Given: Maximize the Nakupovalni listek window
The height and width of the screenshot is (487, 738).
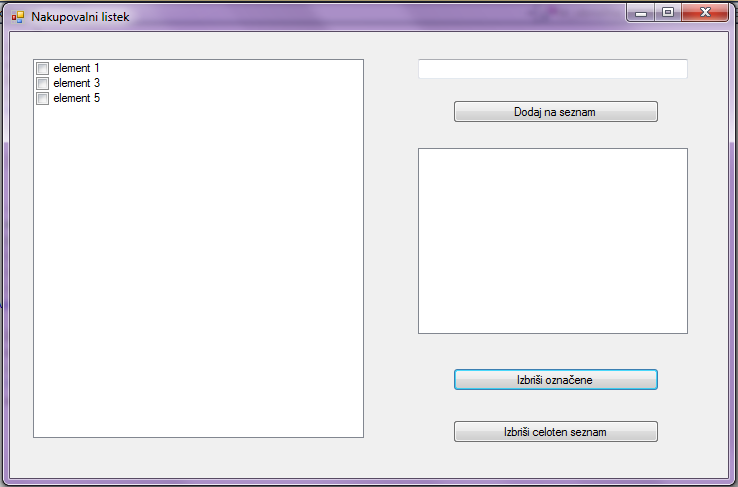Looking at the screenshot, I should click(668, 13).
